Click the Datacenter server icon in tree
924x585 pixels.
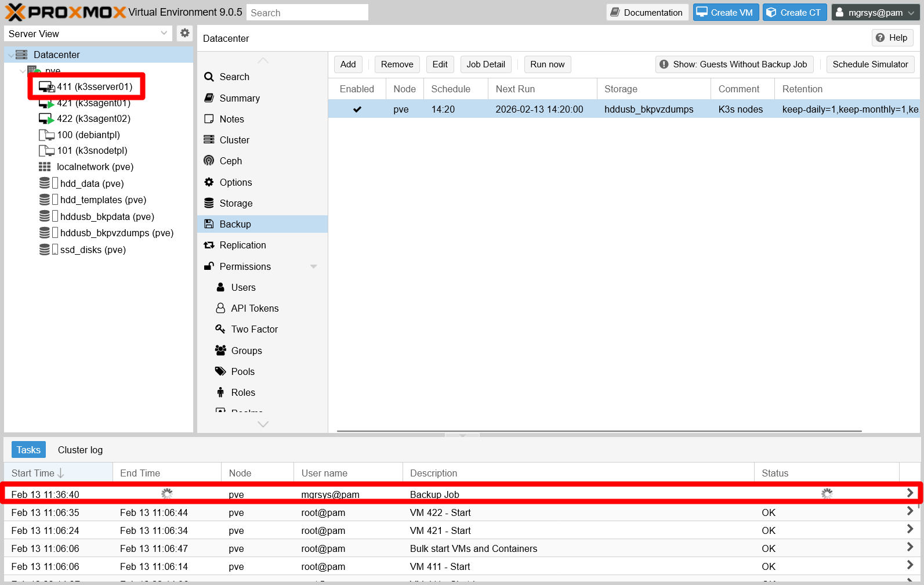click(21, 55)
